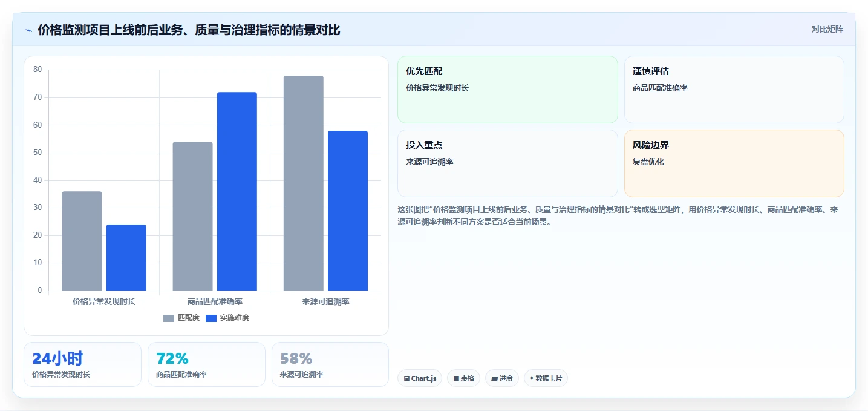Click the icon inside the 表格 chip
This screenshot has width=868, height=411.
[456, 379]
